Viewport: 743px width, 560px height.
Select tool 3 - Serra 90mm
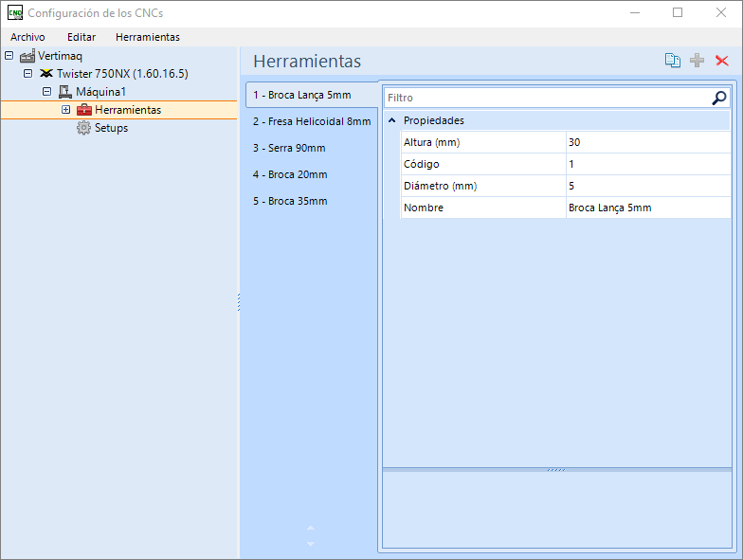(311, 148)
